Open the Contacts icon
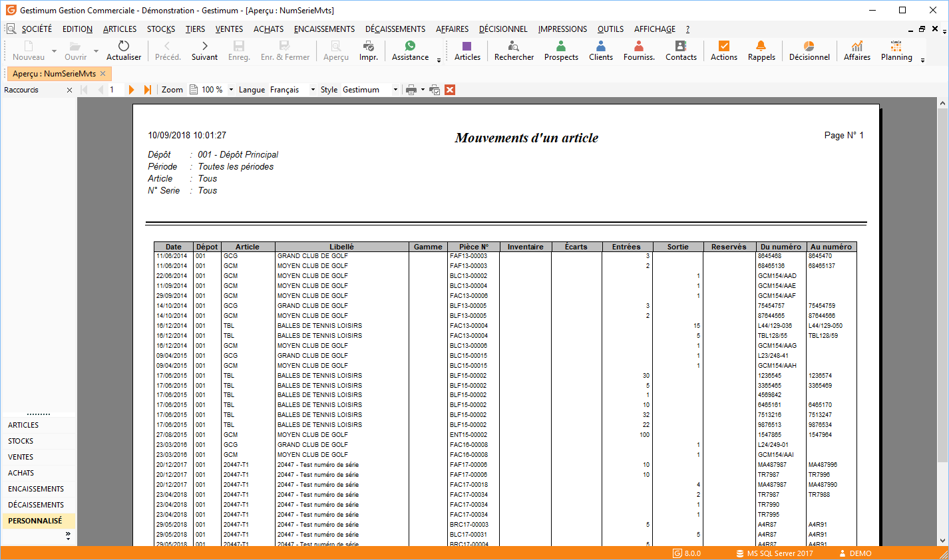 pyautogui.click(x=681, y=46)
